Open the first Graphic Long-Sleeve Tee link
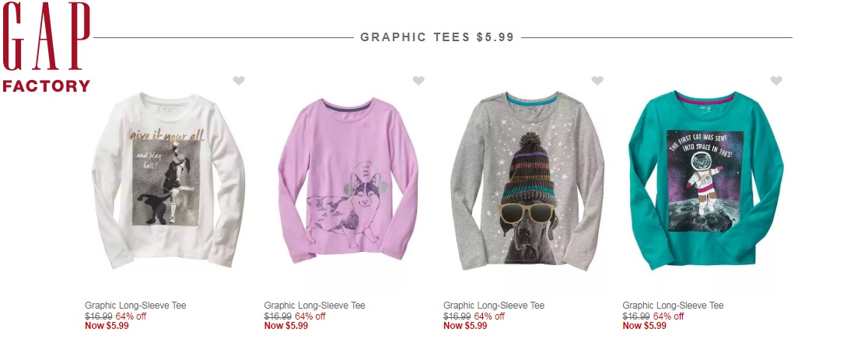This screenshot has height=346, width=868. click(135, 306)
